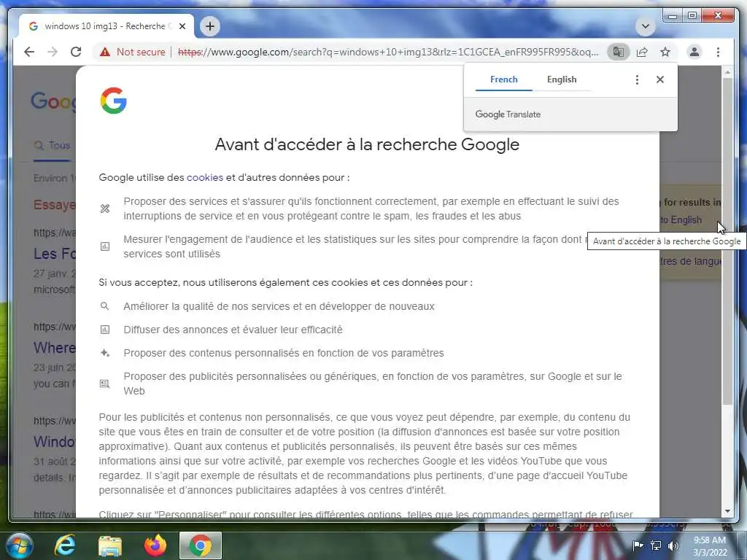Image resolution: width=747 pixels, height=560 pixels.
Task: Open Windows Explorer folder from taskbar
Action: pos(110,545)
